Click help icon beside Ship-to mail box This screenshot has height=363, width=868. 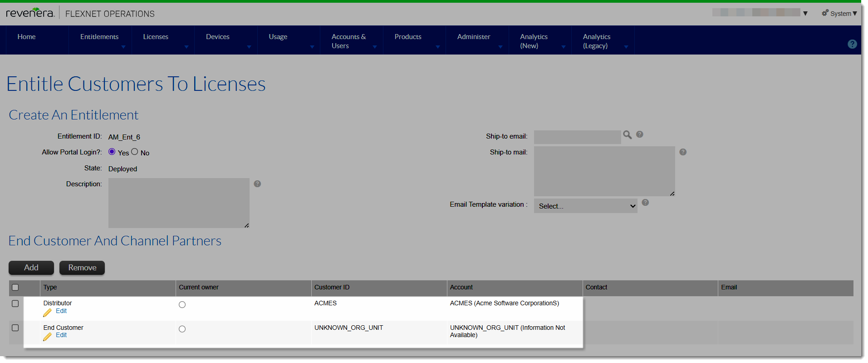point(682,152)
